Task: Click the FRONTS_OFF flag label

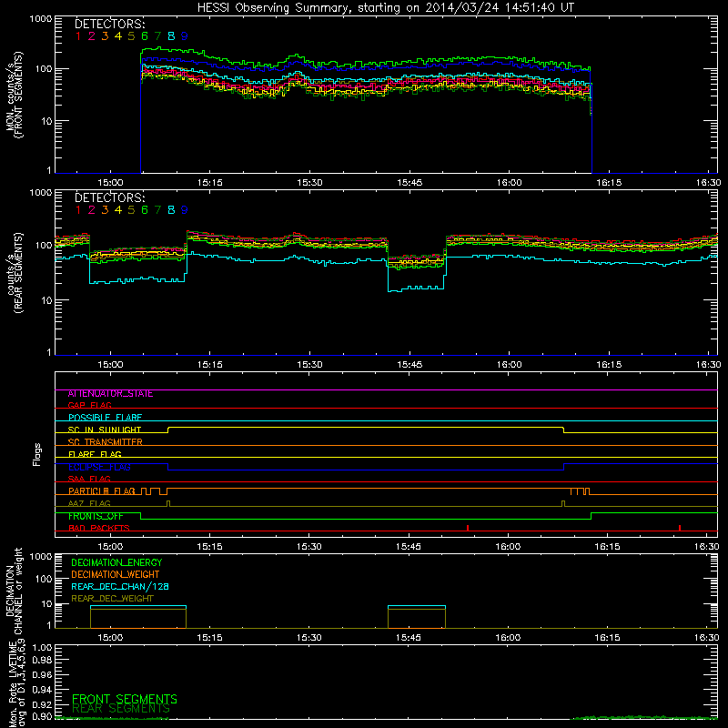Action: pos(96,516)
